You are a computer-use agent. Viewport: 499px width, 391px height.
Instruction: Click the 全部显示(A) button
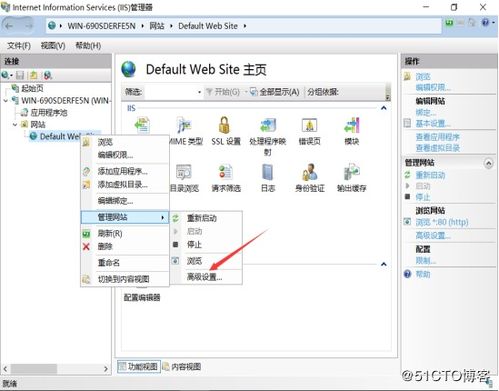[x=275, y=92]
